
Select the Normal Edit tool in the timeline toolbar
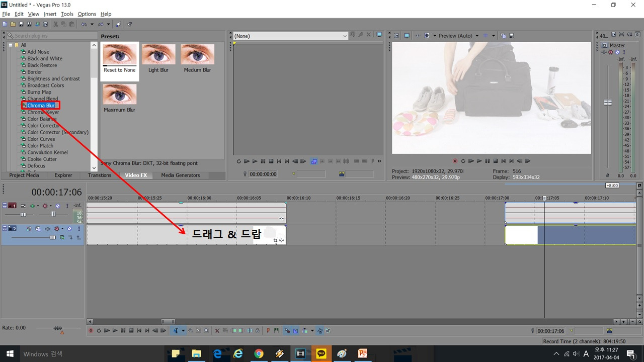click(176, 330)
